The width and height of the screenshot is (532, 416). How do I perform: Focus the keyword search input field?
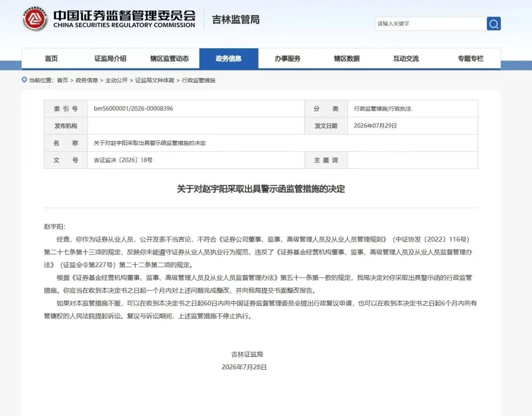[431, 24]
